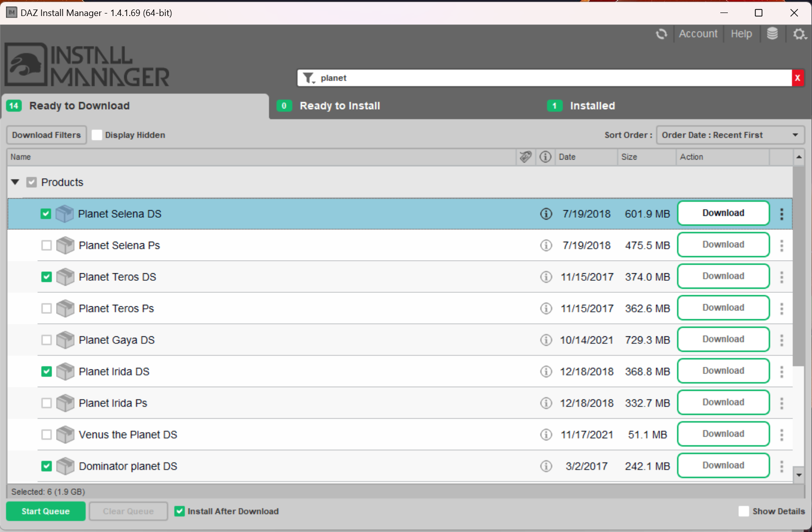Open options menu for Venus the Planet DS

coord(781,435)
